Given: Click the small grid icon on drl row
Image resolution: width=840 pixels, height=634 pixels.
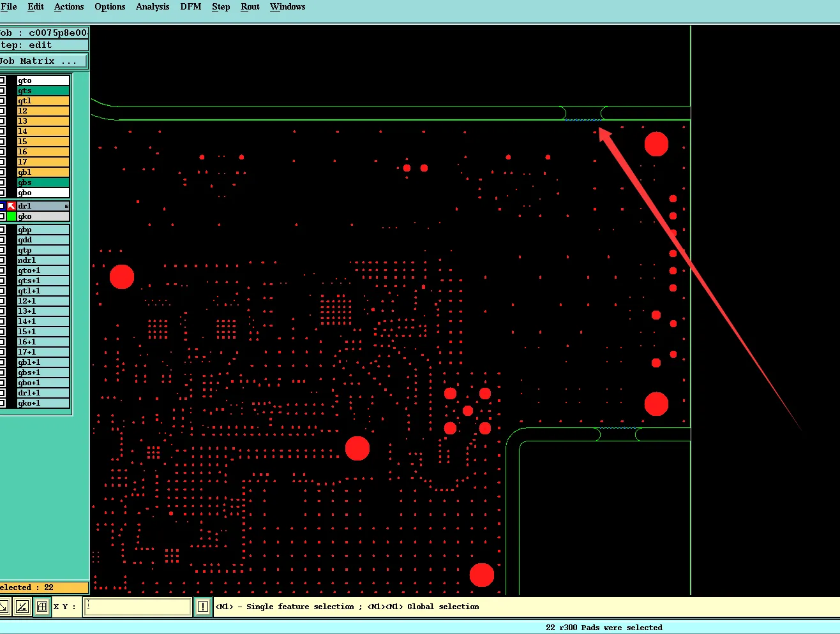Looking at the screenshot, I should 66,206.
